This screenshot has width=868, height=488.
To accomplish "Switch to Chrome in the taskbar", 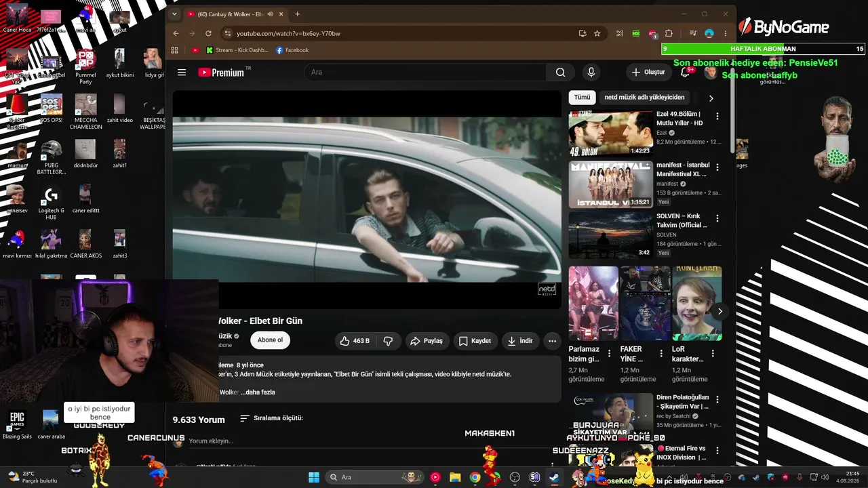I will pos(475,477).
